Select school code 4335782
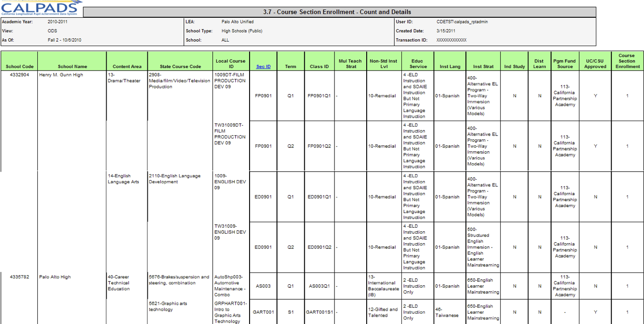Image resolution: width=644 pixels, height=324 pixels. [x=19, y=277]
